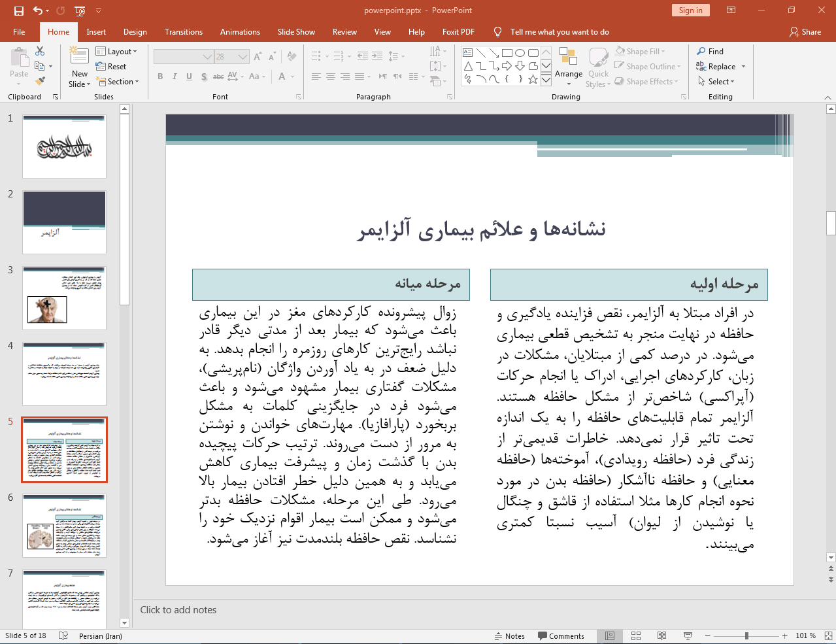The height and width of the screenshot is (644, 836).
Task: Switch to Slide Sorter view icon
Action: pos(636,636)
